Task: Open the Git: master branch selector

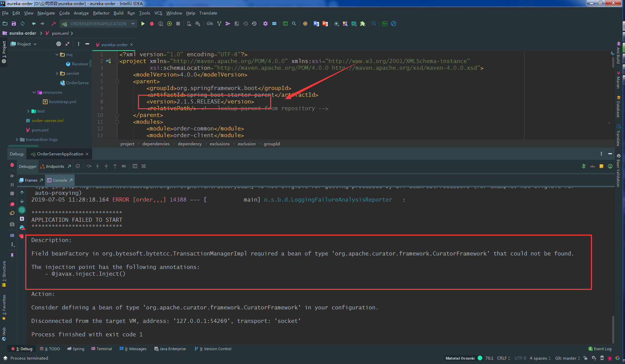Action: coord(568,358)
